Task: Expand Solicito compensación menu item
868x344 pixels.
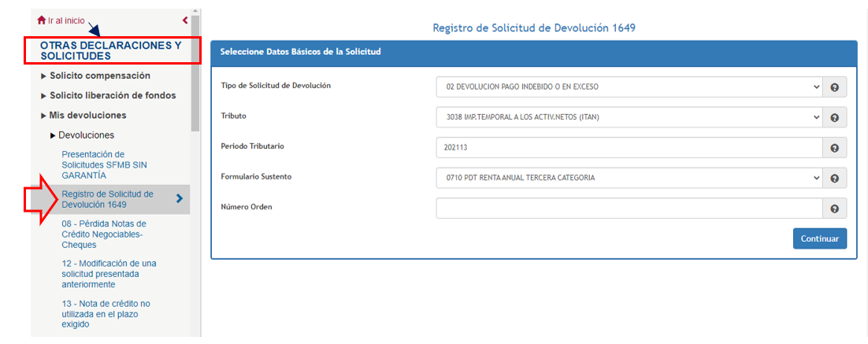Action: click(x=99, y=76)
